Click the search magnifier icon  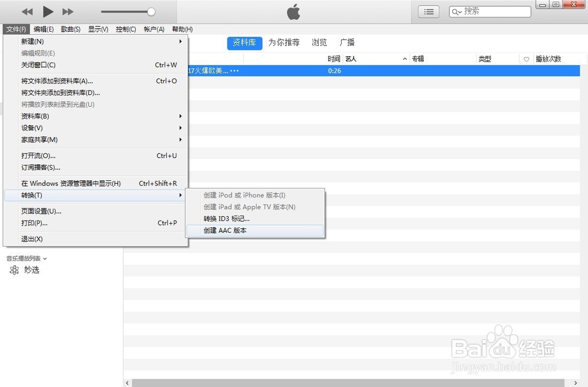coord(456,12)
